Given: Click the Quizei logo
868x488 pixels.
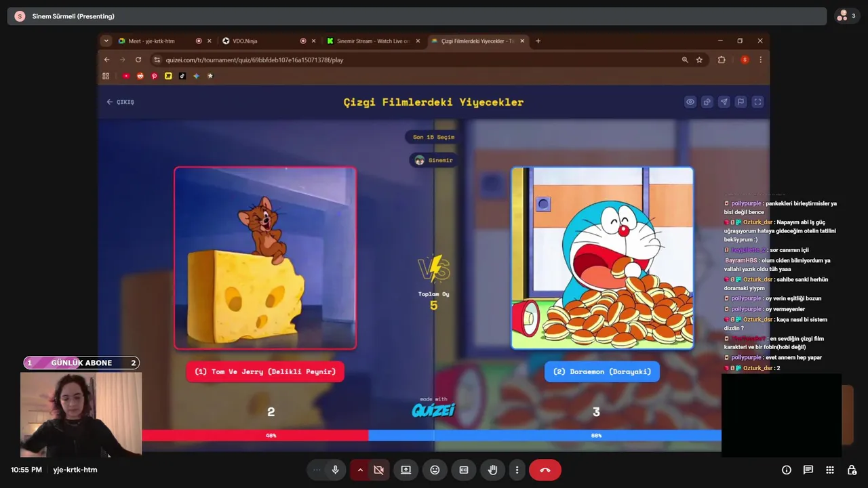Looking at the screenshot, I should tap(434, 409).
